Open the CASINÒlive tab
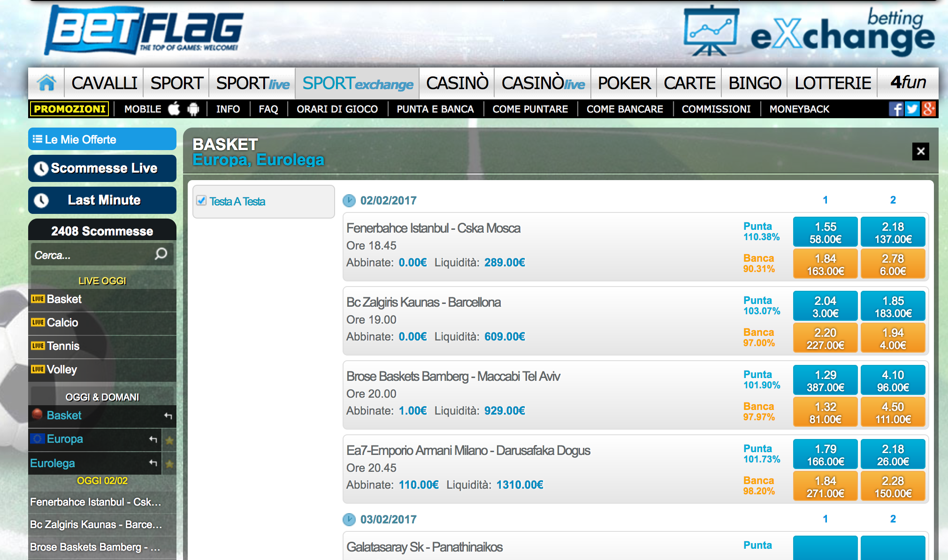948x560 pixels. click(x=543, y=83)
